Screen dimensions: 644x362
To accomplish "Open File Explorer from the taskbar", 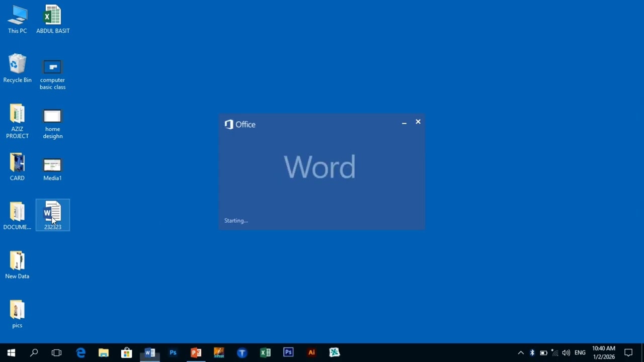I will (x=104, y=352).
